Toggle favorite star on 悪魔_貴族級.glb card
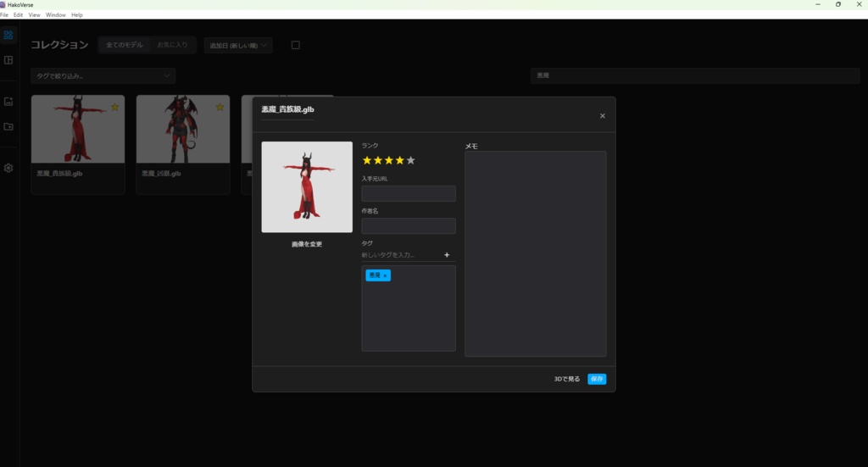Screen dimensions: 868x467 [x=114, y=108]
